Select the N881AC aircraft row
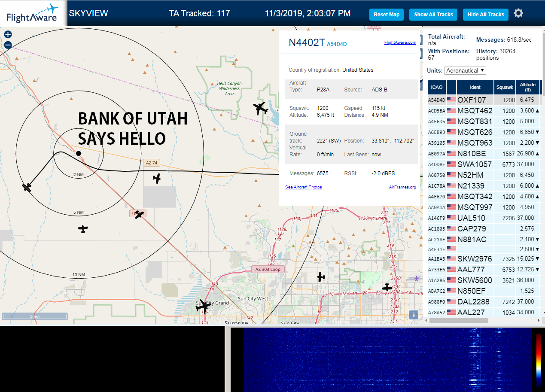Viewport: 545px width, 392px height. click(484, 239)
